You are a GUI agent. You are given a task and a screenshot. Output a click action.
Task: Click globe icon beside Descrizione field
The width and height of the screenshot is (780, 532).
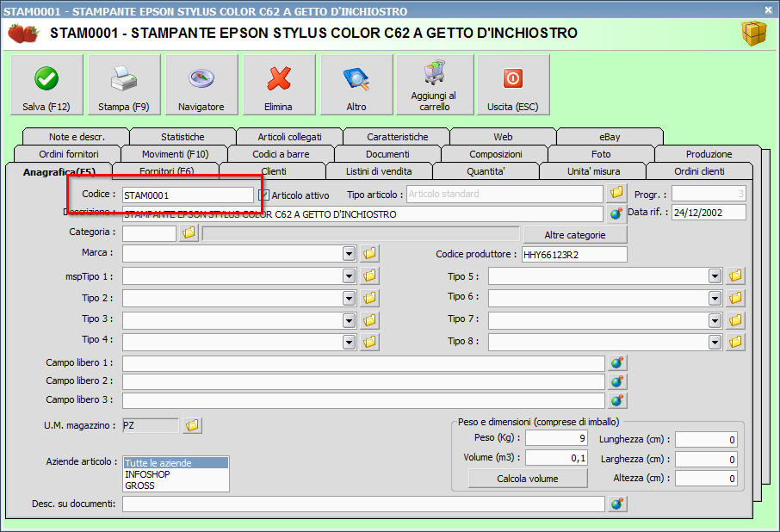coord(616,213)
